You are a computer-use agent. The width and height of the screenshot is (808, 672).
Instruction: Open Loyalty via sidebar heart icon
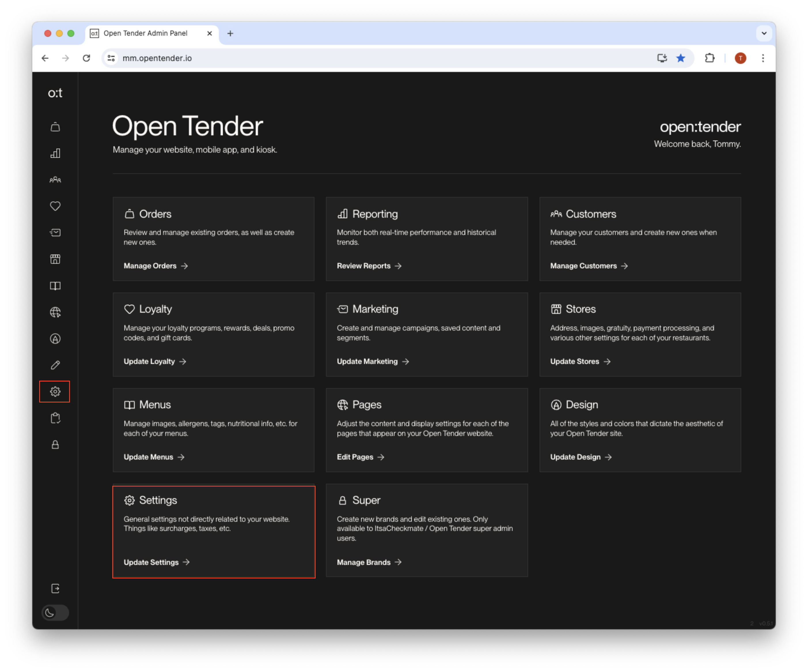click(x=55, y=206)
